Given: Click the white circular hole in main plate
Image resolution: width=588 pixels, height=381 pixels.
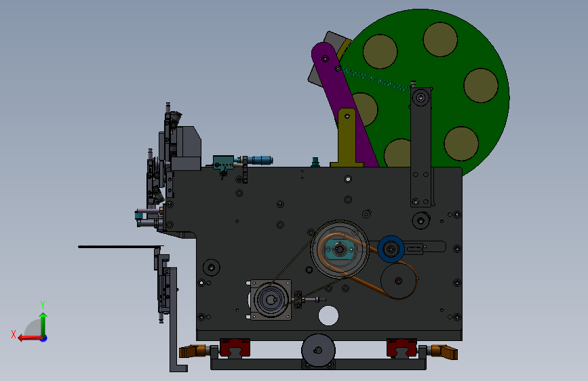Looking at the screenshot, I should [x=328, y=315].
